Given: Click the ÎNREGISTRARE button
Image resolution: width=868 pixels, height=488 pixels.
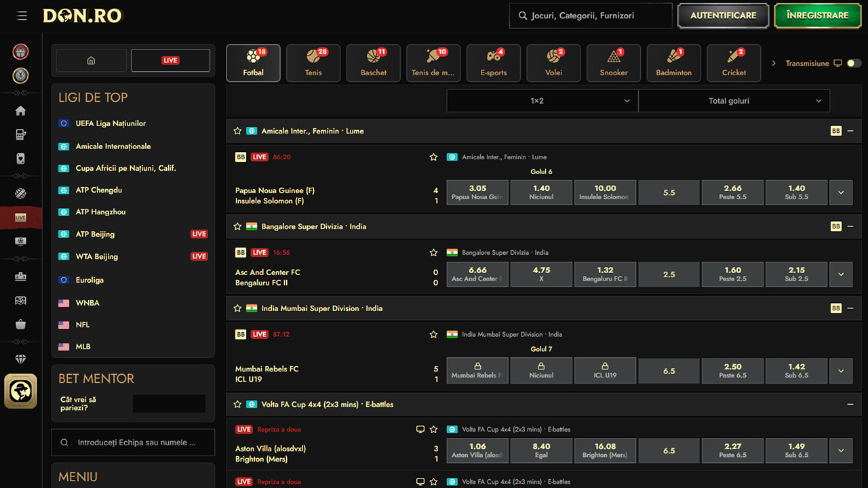Looking at the screenshot, I should click(x=817, y=16).
